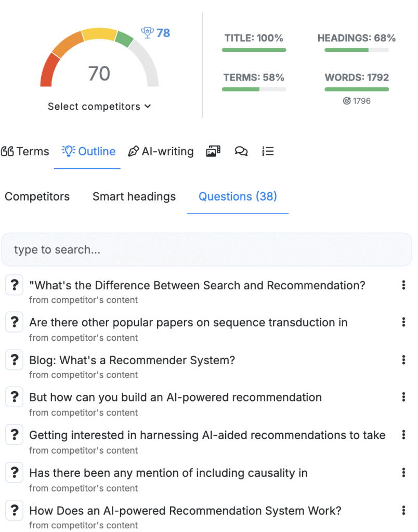Select the Outline tab
The image size is (418, 532).
[88, 151]
